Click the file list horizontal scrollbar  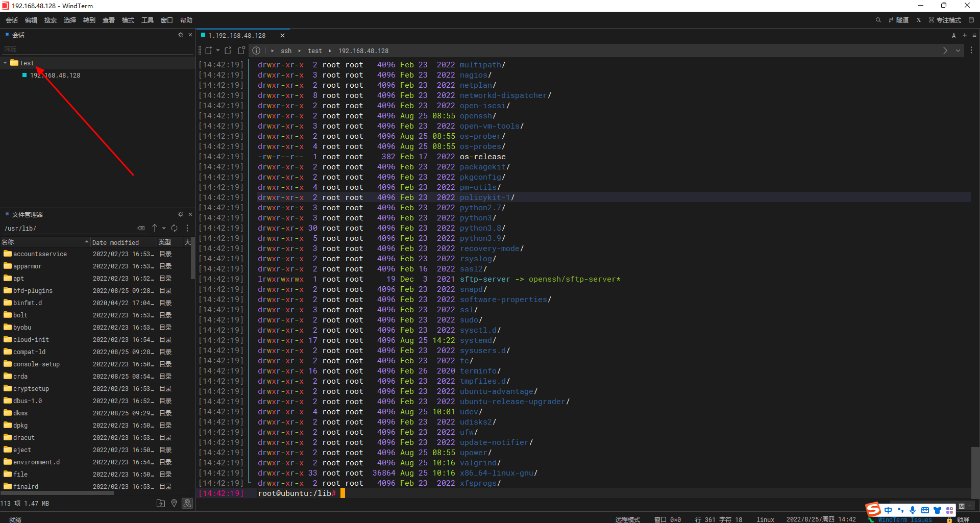tap(57, 493)
